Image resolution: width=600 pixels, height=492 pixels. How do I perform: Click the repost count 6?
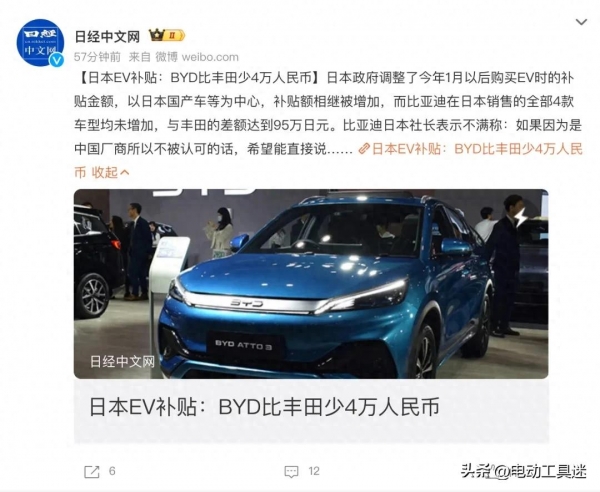112,471
